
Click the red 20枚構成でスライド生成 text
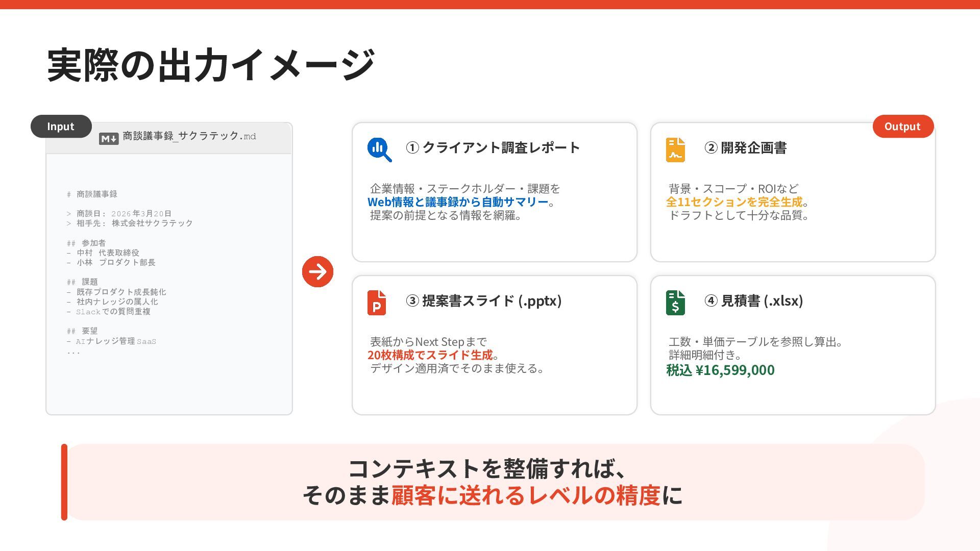(x=430, y=355)
